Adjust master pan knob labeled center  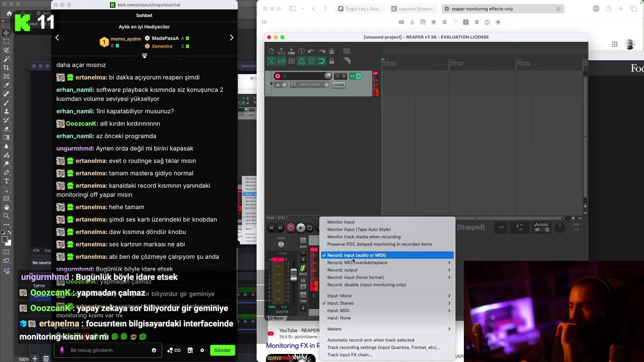pyautogui.click(x=281, y=245)
